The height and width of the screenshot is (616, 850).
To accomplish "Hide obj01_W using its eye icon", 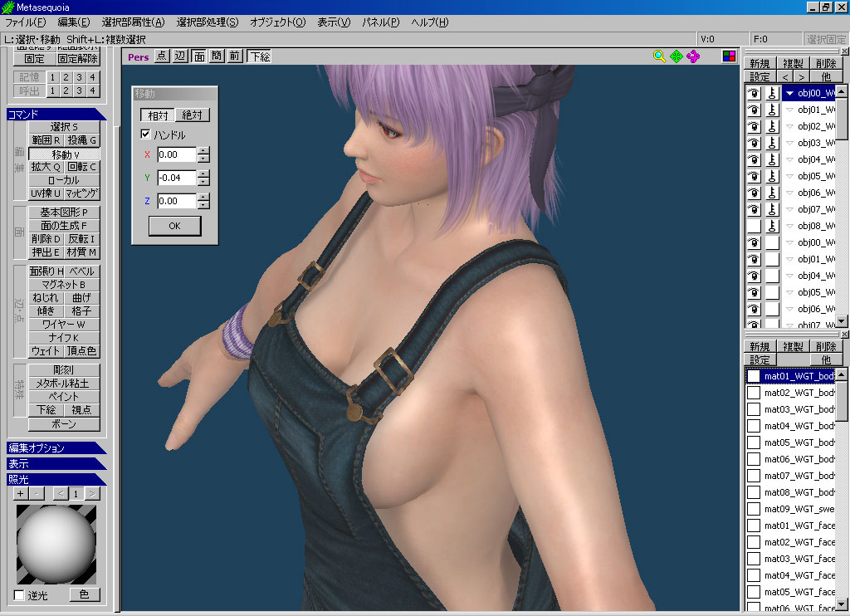I will click(754, 110).
